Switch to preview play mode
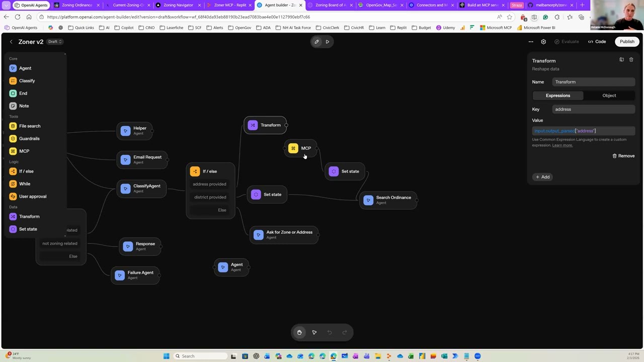 (x=328, y=42)
